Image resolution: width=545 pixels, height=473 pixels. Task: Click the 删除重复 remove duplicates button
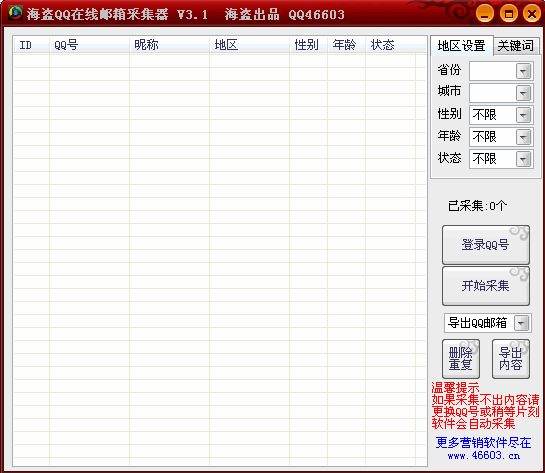tap(461, 359)
